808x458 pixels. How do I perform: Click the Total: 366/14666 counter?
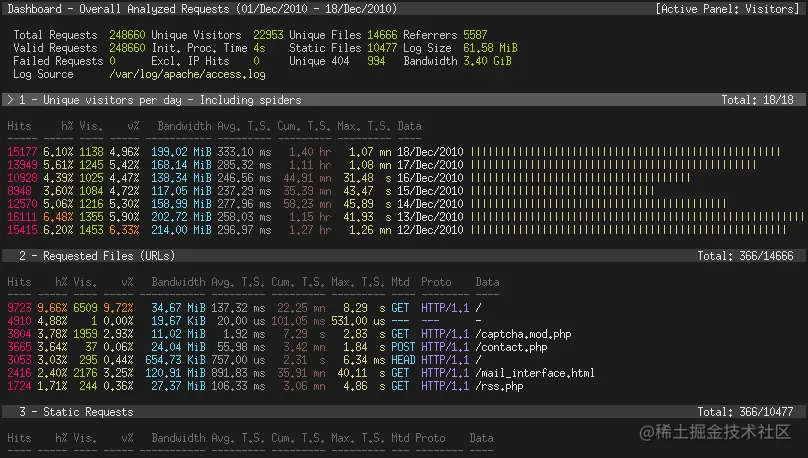[745, 256]
